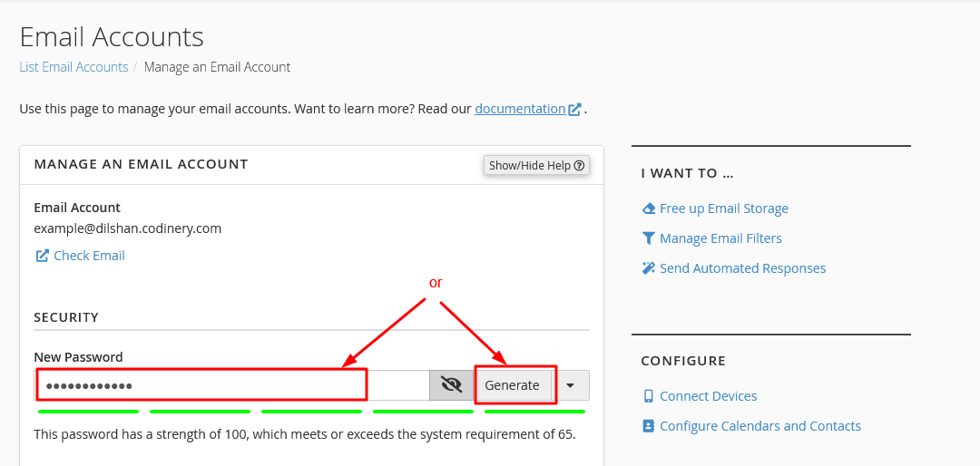
Task: Click the eraser icon beside Free up Email Storage
Action: 648,209
